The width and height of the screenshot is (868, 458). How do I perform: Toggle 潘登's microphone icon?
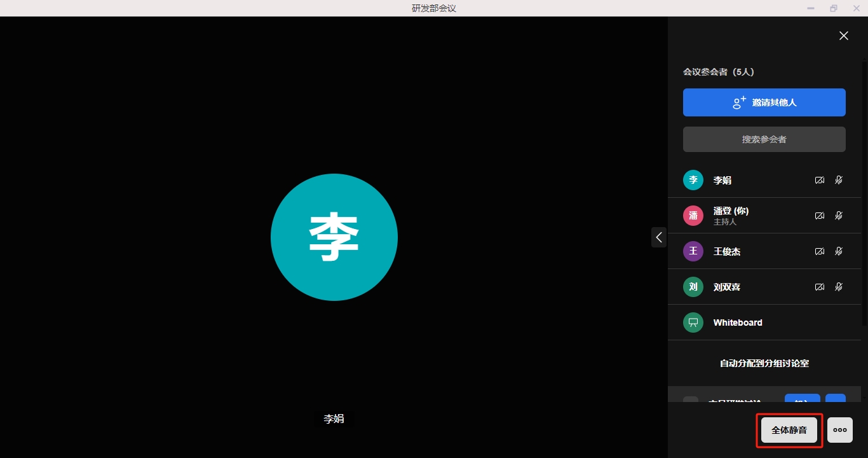(839, 216)
